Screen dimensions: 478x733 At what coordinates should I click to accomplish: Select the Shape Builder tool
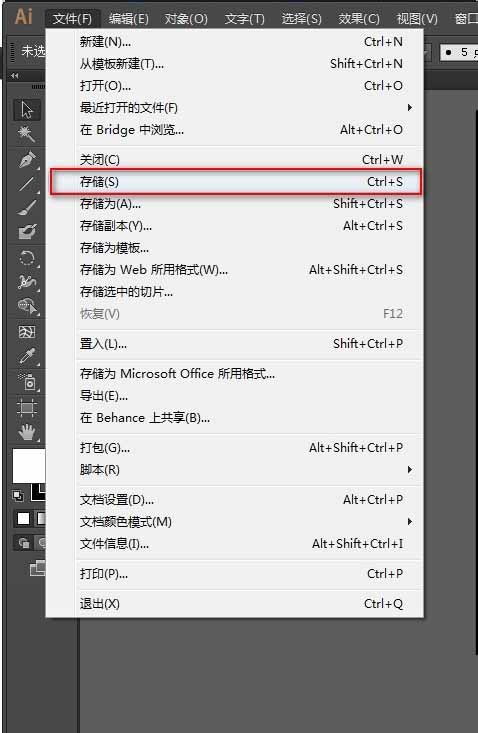pyautogui.click(x=27, y=307)
